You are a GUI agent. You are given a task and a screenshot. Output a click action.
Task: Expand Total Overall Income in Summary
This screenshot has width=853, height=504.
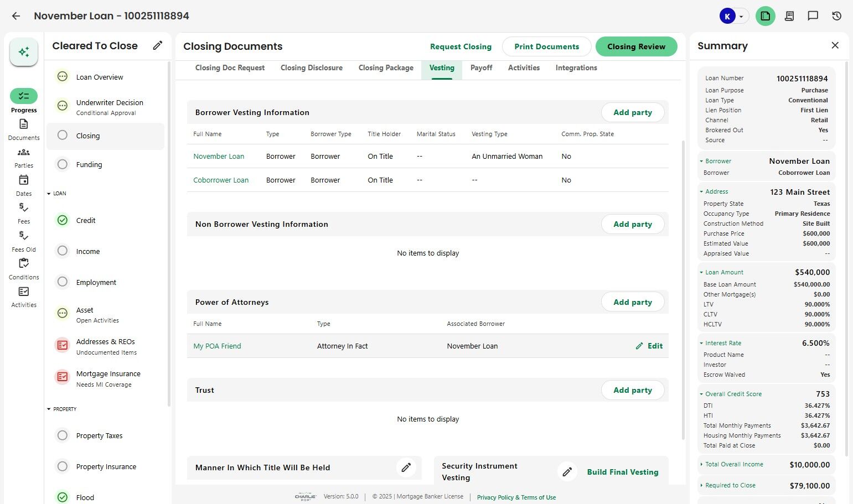point(701,465)
